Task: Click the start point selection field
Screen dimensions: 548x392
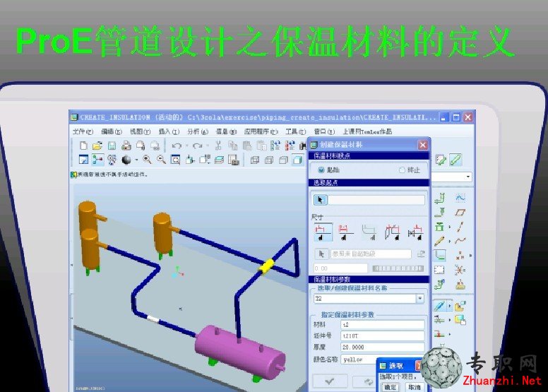Action: click(x=376, y=200)
